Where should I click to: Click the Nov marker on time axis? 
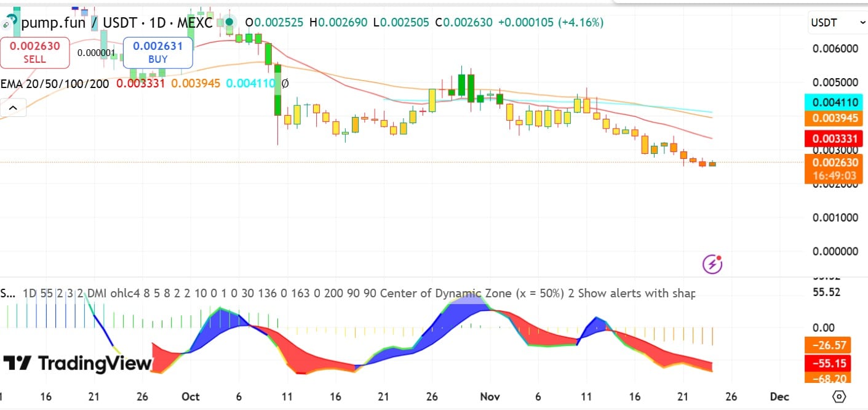489,396
